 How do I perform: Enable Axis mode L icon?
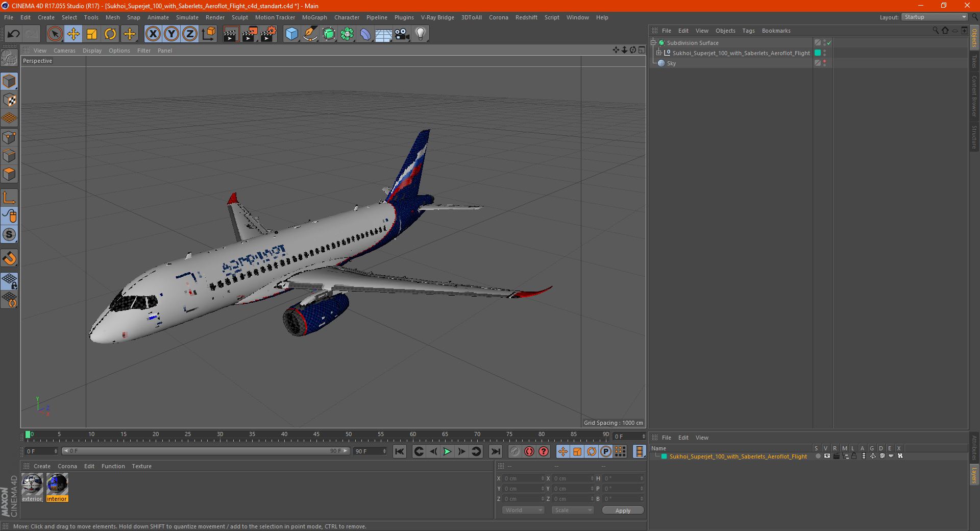click(9, 198)
